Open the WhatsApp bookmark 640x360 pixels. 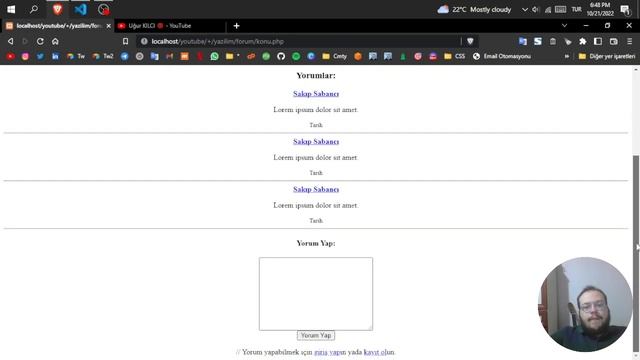click(x=214, y=56)
